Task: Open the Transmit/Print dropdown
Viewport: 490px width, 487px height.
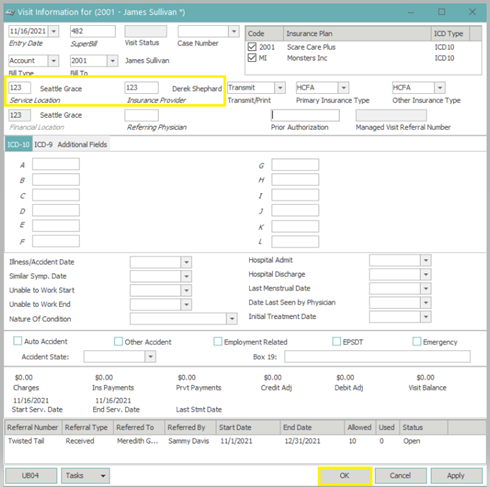Action: 280,88
